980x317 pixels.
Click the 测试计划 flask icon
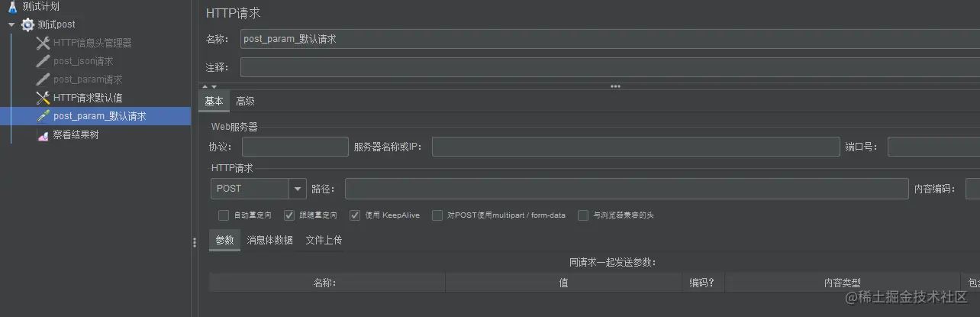click(x=12, y=7)
